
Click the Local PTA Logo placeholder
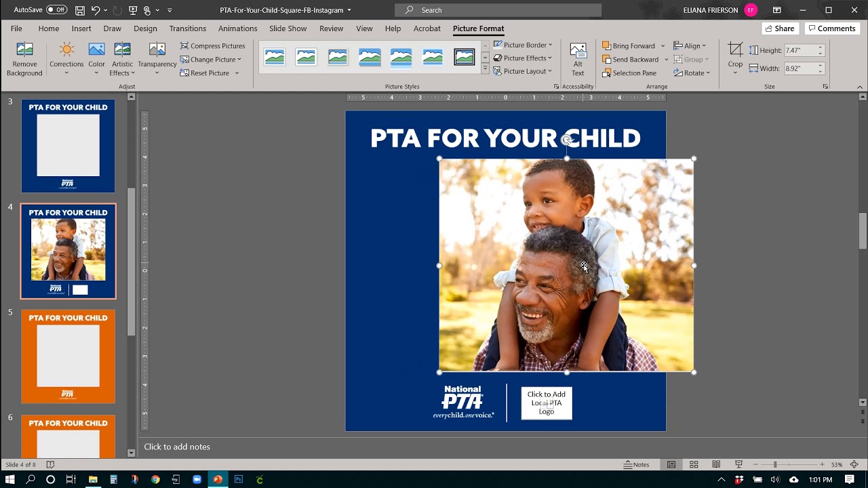[547, 403]
